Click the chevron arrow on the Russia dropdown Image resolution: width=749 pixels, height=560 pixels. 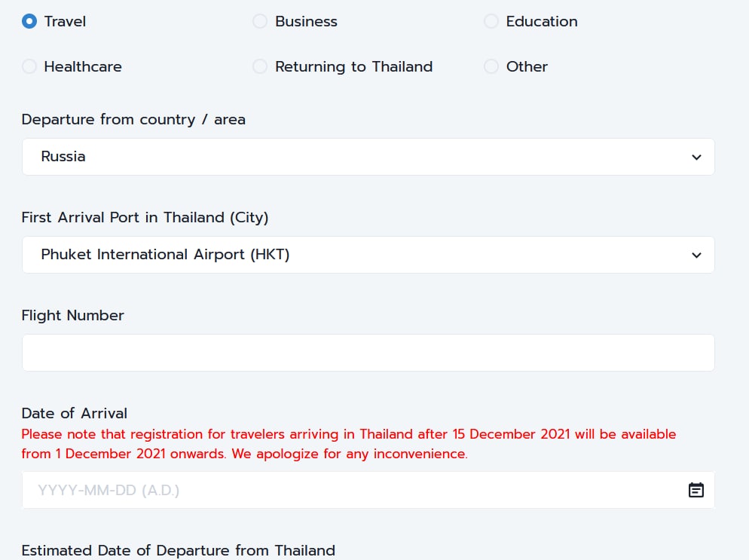point(696,158)
